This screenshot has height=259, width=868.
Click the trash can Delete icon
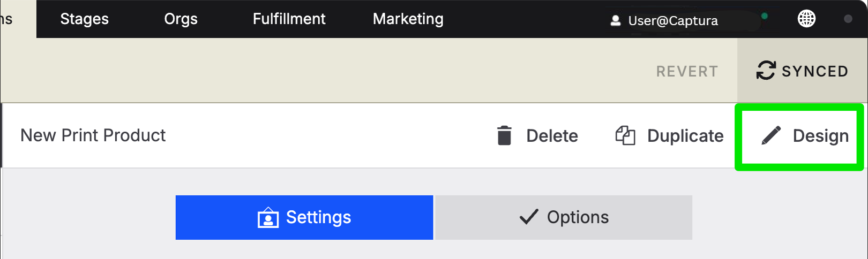[x=504, y=135]
